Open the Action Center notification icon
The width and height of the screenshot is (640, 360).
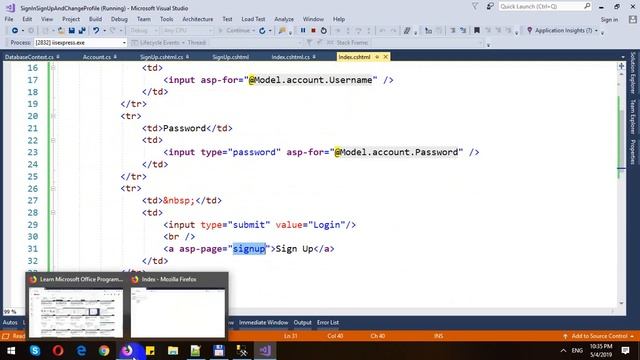point(625,351)
